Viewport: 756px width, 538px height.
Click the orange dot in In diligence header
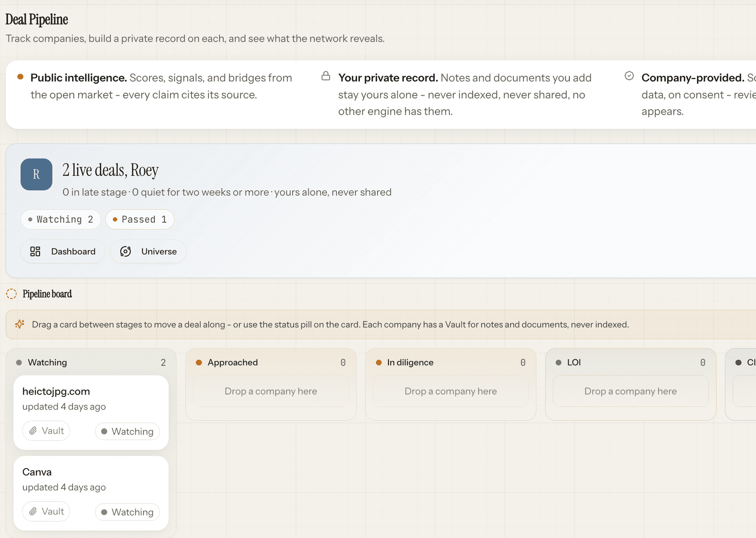click(379, 362)
